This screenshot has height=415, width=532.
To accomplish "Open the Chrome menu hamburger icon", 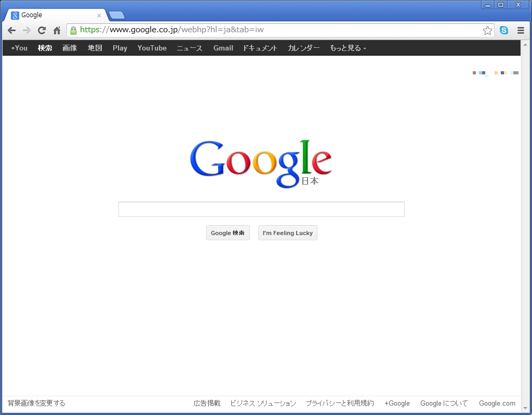I will click(521, 31).
